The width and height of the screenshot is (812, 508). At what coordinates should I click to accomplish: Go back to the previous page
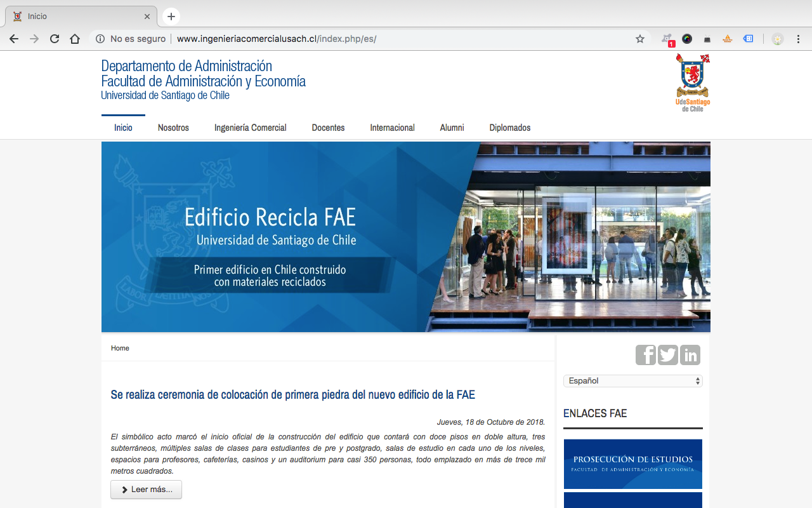(x=14, y=39)
